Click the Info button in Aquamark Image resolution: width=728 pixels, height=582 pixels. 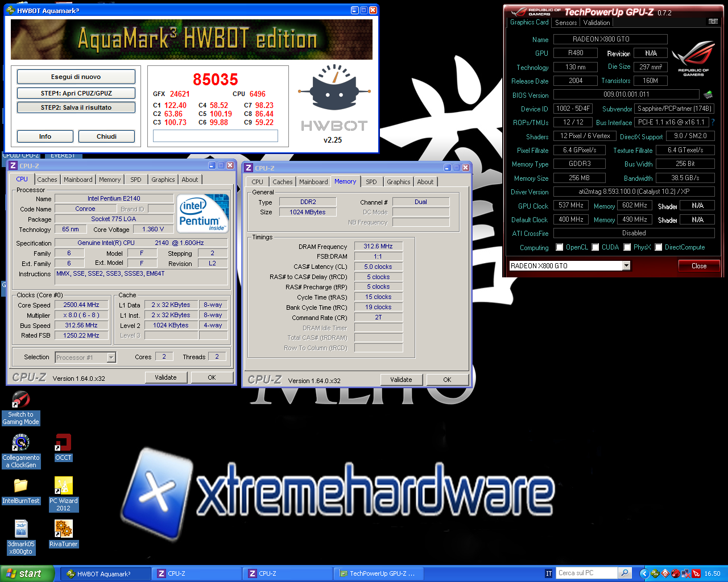45,136
